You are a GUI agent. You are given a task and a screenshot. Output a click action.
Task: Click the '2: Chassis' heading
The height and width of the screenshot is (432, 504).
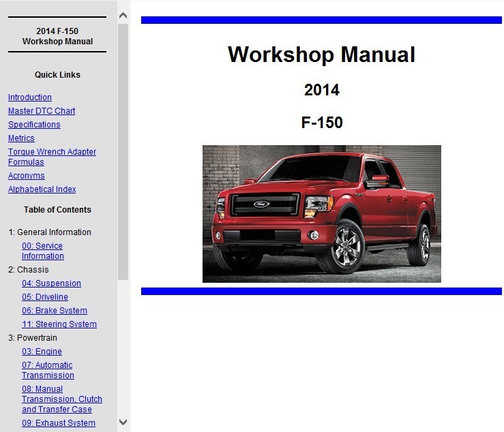[x=29, y=270]
